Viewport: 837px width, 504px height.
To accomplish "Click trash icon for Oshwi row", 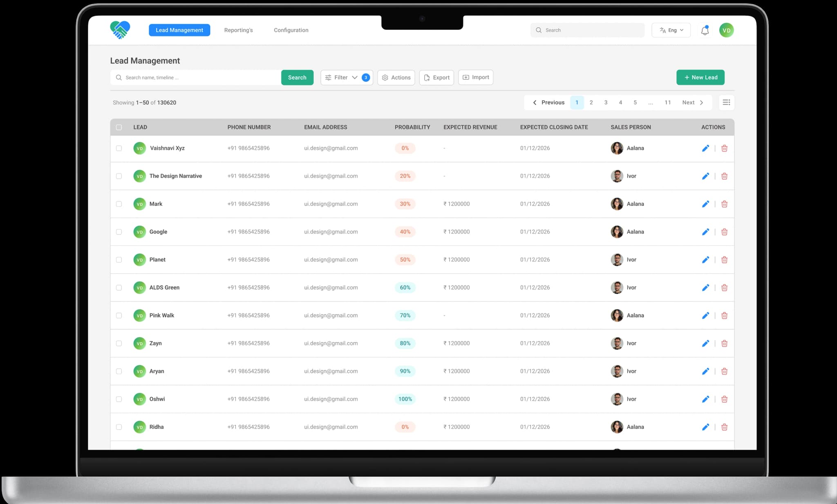I will click(724, 399).
